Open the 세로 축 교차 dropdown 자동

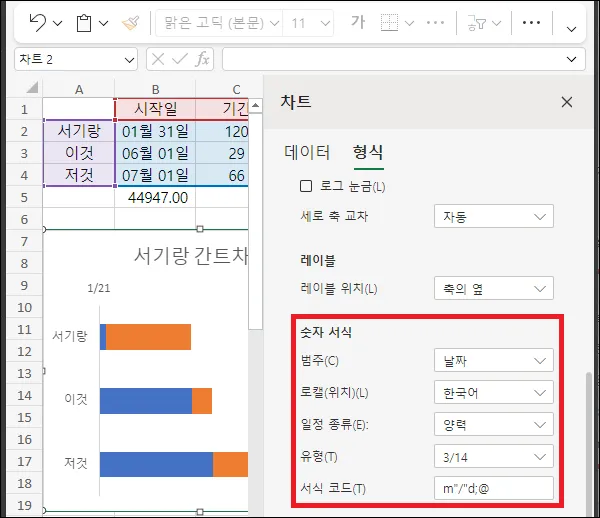494,217
